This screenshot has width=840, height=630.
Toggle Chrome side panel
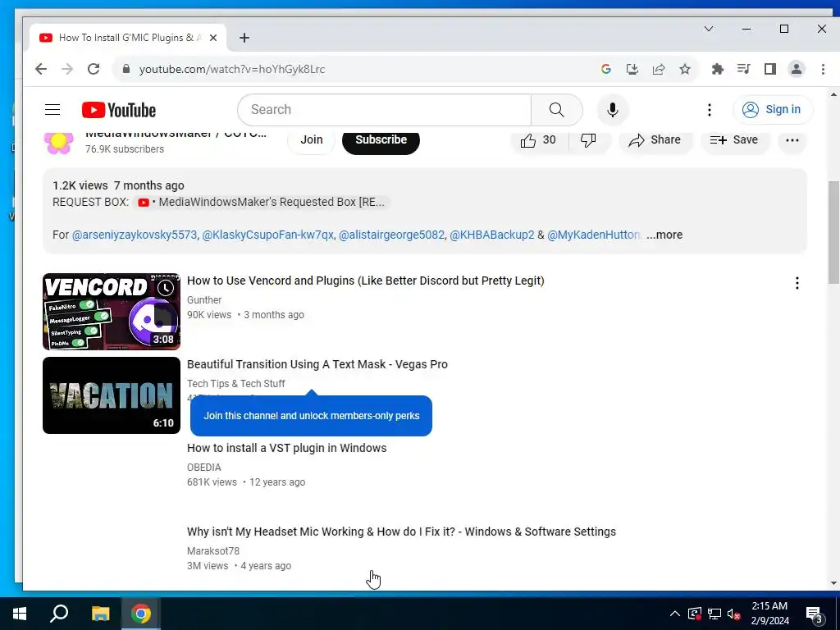click(x=769, y=69)
